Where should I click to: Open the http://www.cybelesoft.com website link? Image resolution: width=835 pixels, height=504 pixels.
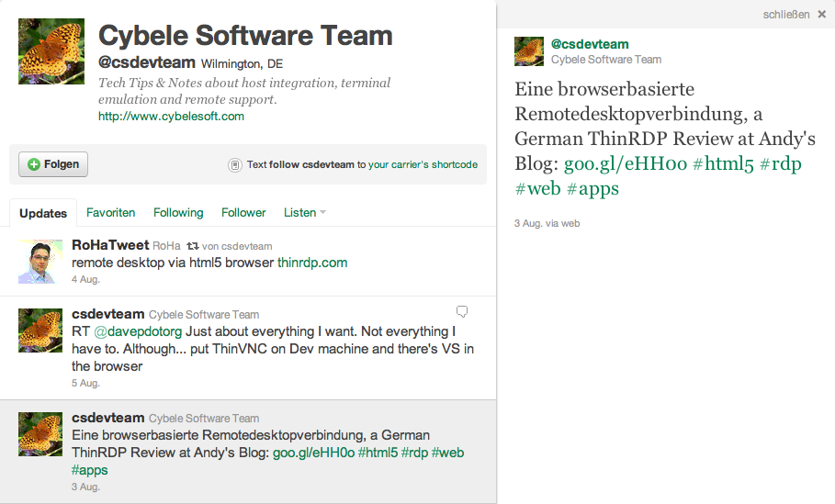(171, 117)
